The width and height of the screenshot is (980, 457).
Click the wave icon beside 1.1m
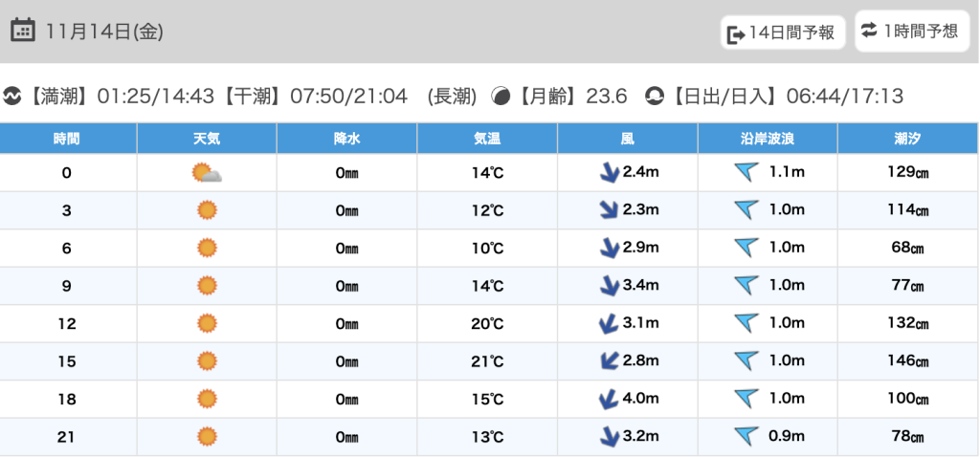(746, 173)
